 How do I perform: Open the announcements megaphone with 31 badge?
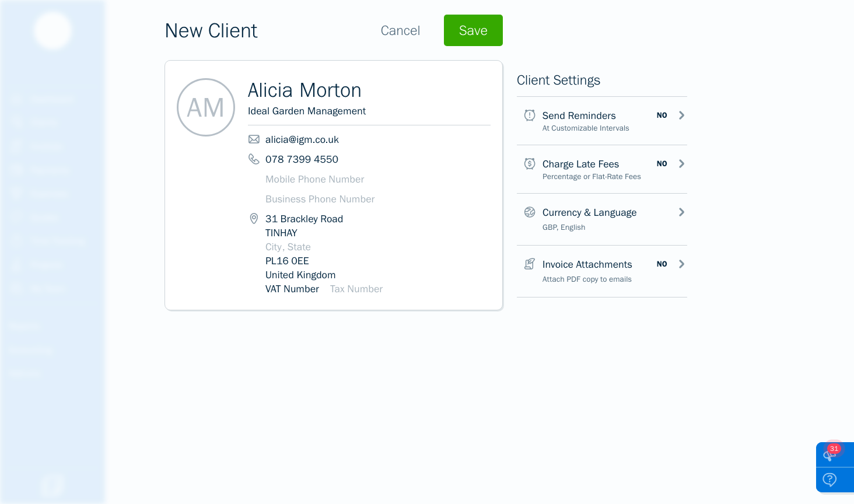point(831,454)
